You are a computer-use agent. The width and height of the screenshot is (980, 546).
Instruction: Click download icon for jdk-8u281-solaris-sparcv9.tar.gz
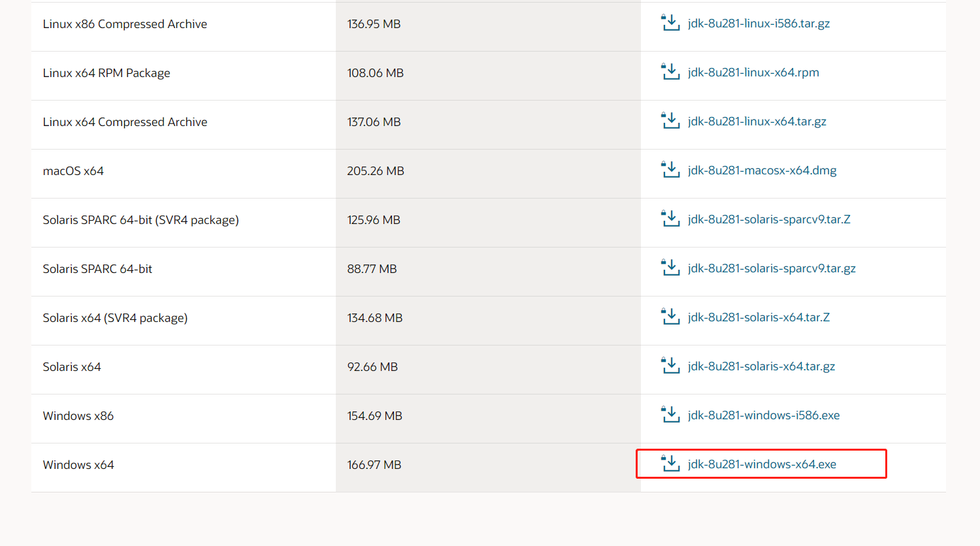[670, 268]
